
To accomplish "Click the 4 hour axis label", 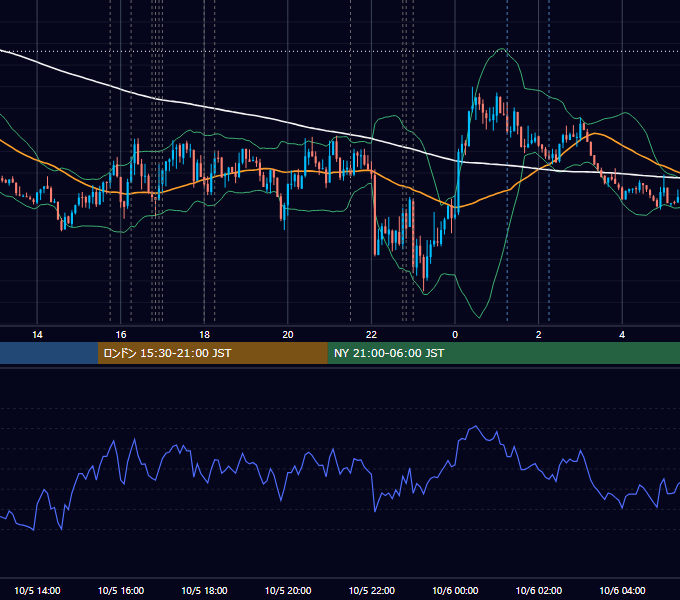I will (622, 335).
